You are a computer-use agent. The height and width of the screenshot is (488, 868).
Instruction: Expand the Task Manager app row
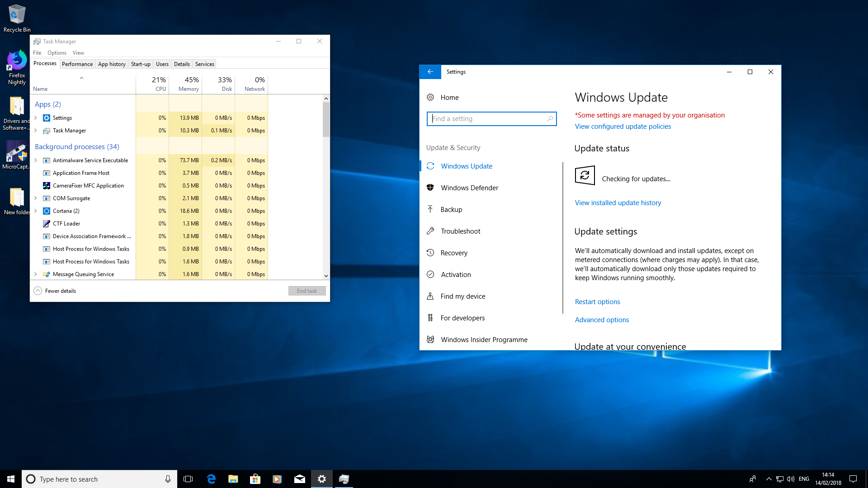pyautogui.click(x=36, y=131)
